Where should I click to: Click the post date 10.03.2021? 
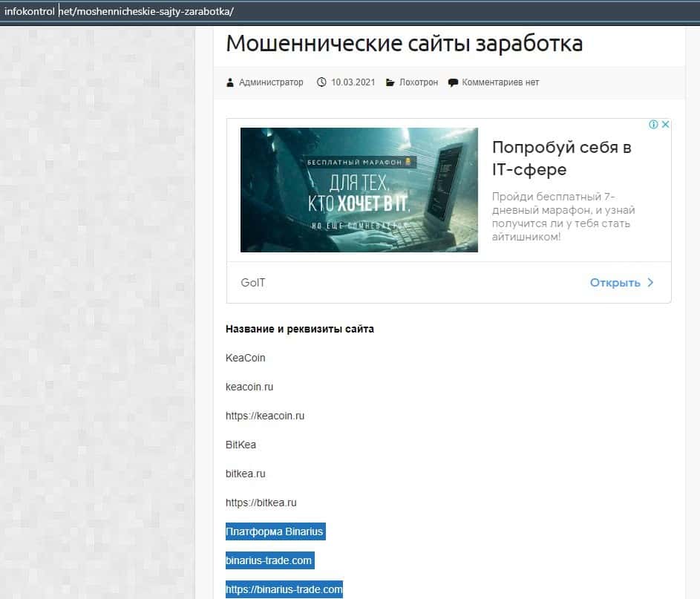point(354,82)
